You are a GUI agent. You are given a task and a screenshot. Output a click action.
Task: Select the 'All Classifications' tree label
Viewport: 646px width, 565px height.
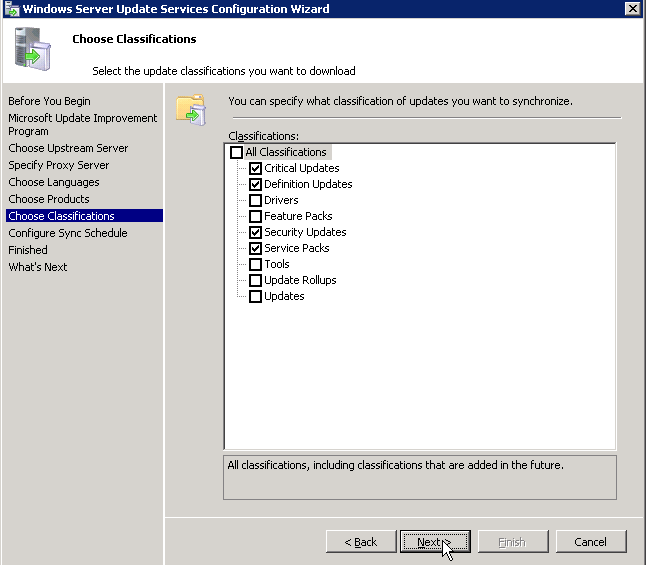tap(286, 152)
